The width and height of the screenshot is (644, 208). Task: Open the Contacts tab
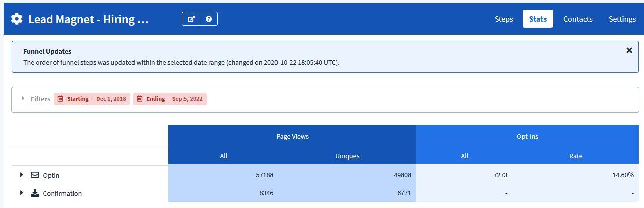(578, 19)
